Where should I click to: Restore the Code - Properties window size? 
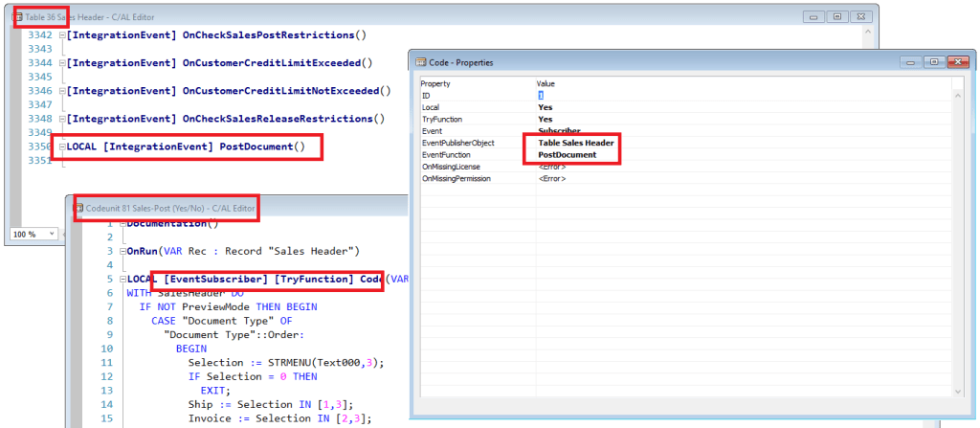[932, 62]
